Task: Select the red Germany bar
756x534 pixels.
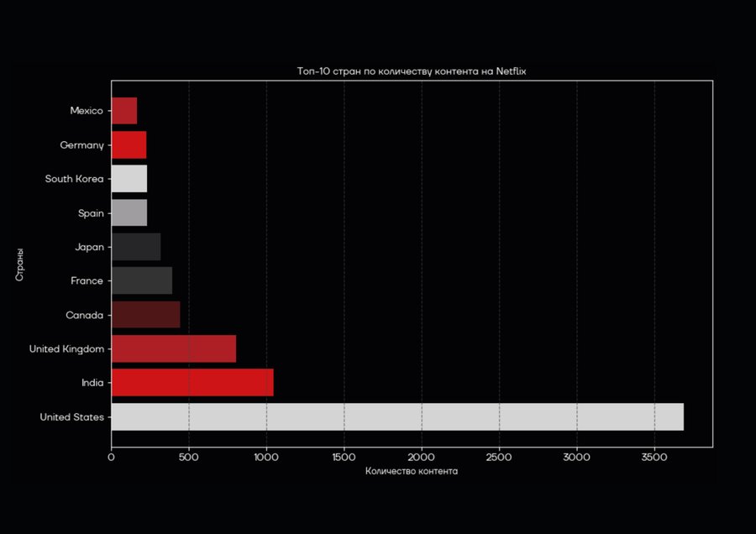Action: click(x=129, y=145)
